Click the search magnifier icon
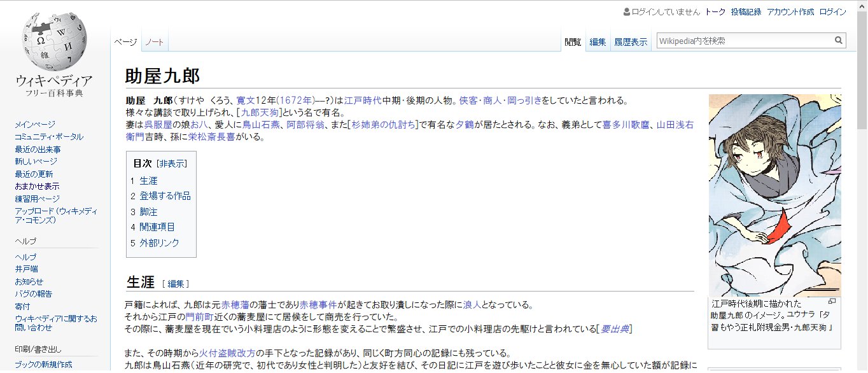868x373 pixels. tap(839, 41)
